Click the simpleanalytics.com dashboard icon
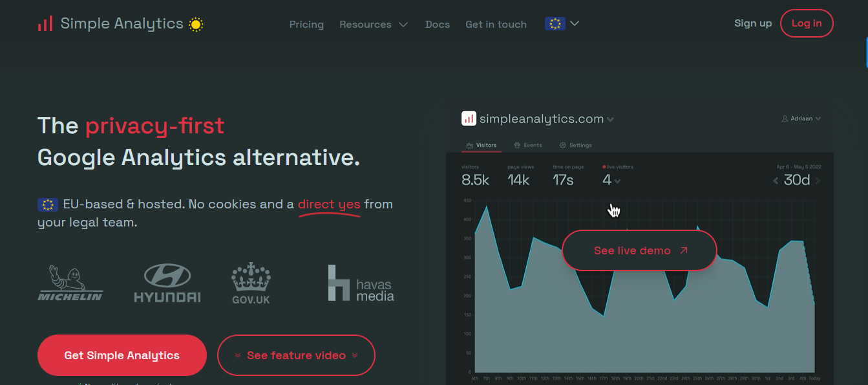The image size is (868, 385). (469, 118)
